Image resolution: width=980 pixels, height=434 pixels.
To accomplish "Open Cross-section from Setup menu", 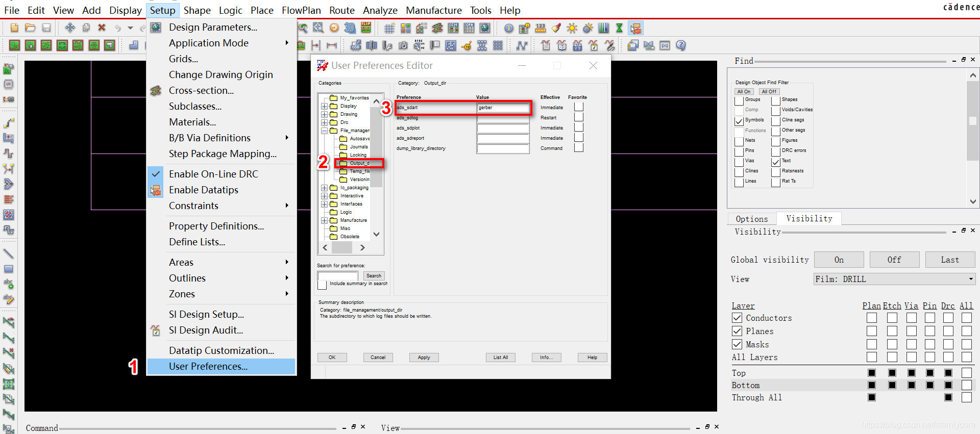I will (x=222, y=90).
